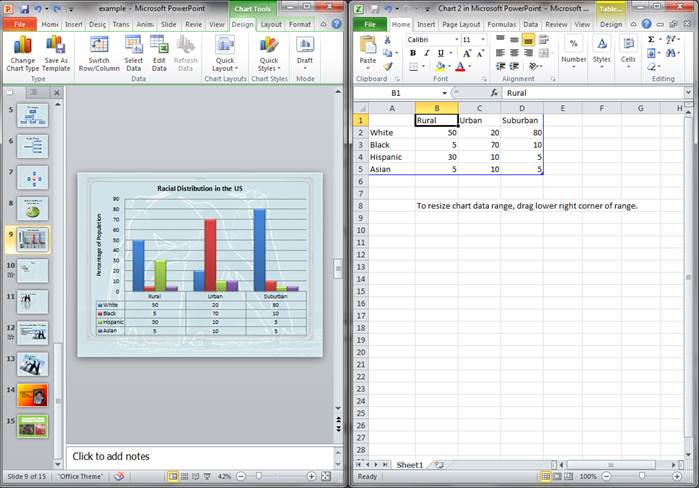Image resolution: width=699 pixels, height=488 pixels.
Task: Select slide 14 thumbnail
Action: pos(32,395)
